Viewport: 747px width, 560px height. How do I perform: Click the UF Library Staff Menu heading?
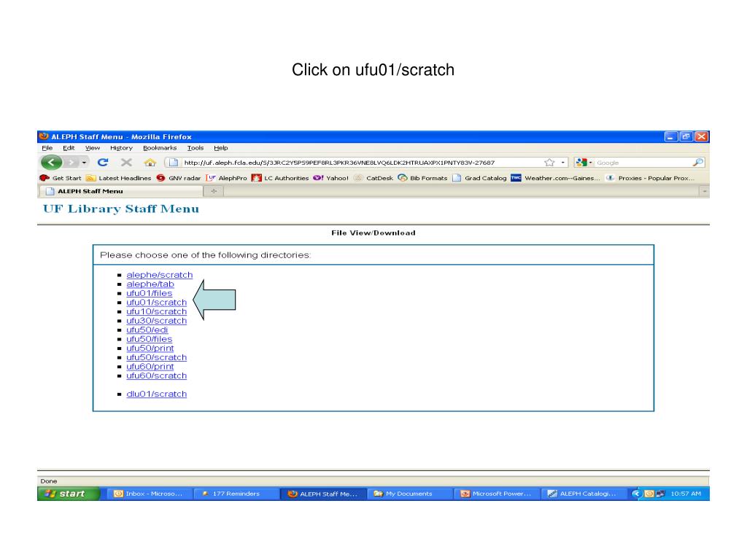click(121, 209)
